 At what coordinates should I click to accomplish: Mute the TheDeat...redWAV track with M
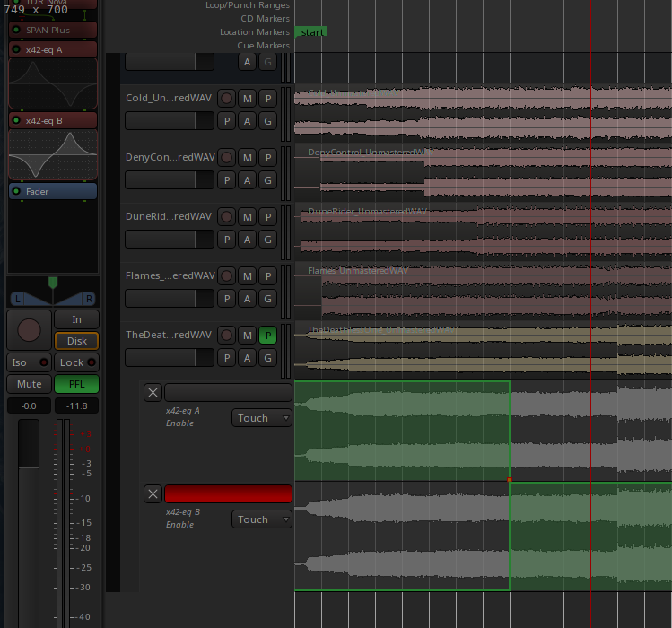pyautogui.click(x=247, y=335)
